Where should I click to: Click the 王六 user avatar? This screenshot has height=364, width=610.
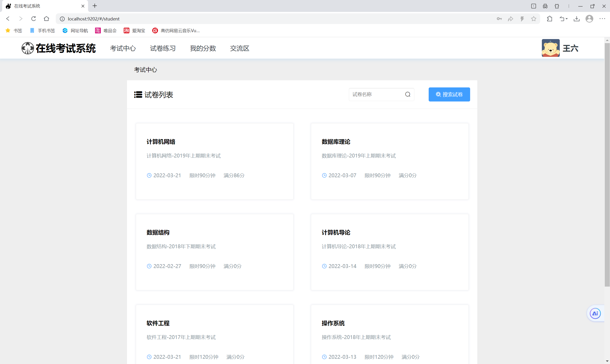[x=550, y=48]
